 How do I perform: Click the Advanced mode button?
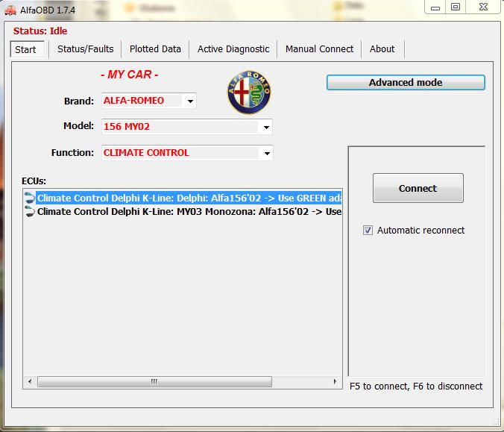[406, 82]
